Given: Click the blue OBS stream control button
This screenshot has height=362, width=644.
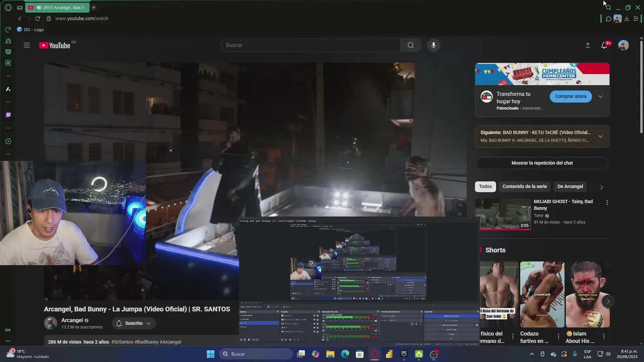Looking at the screenshot, I should pos(451,316).
